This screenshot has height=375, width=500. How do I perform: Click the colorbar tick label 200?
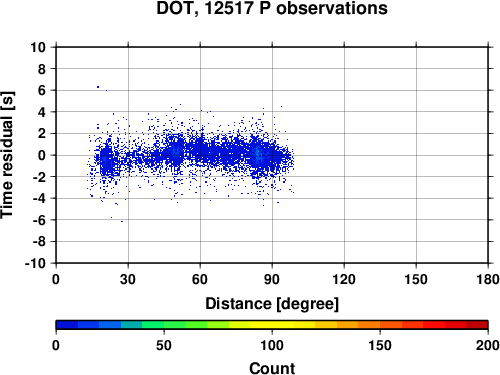click(488, 345)
